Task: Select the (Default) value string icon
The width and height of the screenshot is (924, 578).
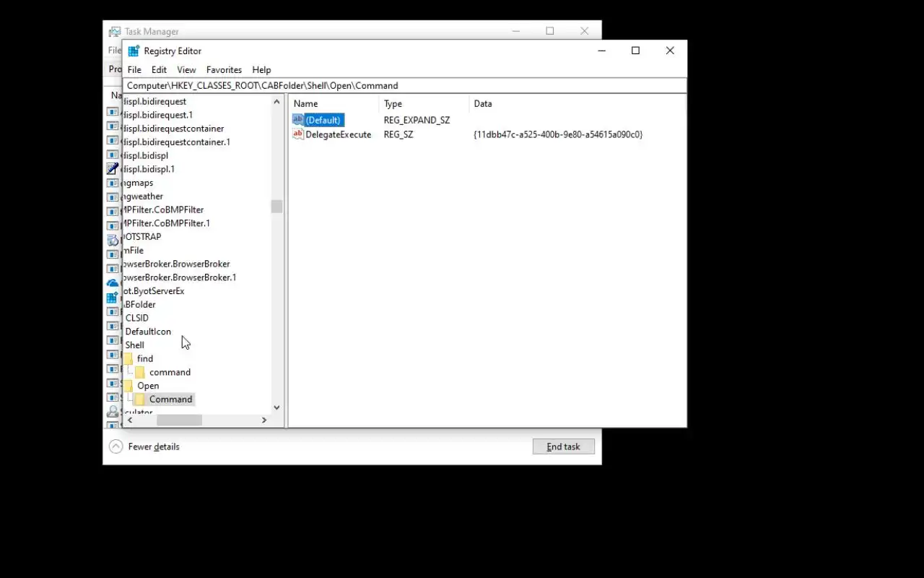Action: pos(298,120)
